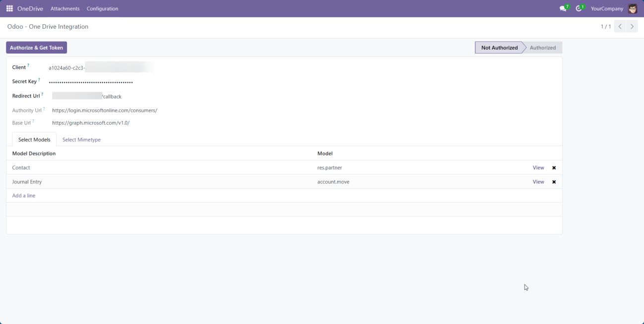Go to the previous record arrow
The image size is (644, 324).
(x=620, y=27)
